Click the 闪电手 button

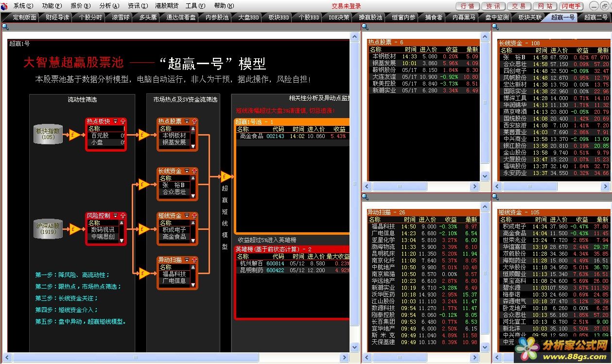click(571, 6)
